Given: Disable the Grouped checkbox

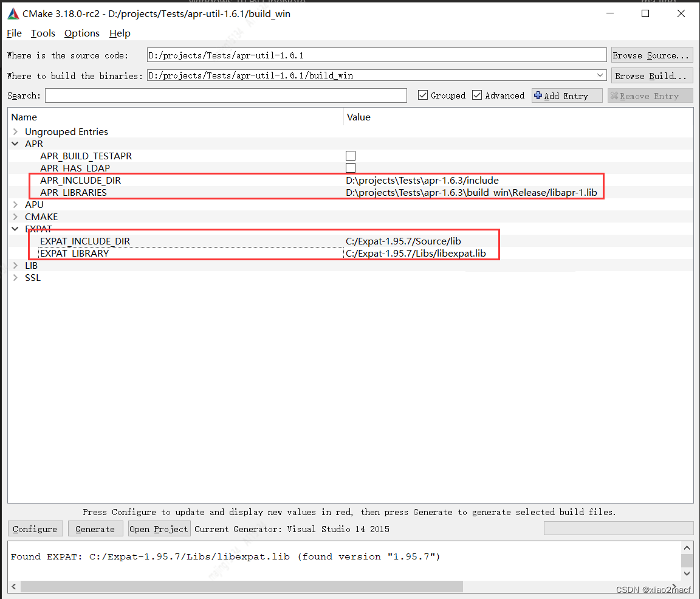Looking at the screenshot, I should coord(422,95).
